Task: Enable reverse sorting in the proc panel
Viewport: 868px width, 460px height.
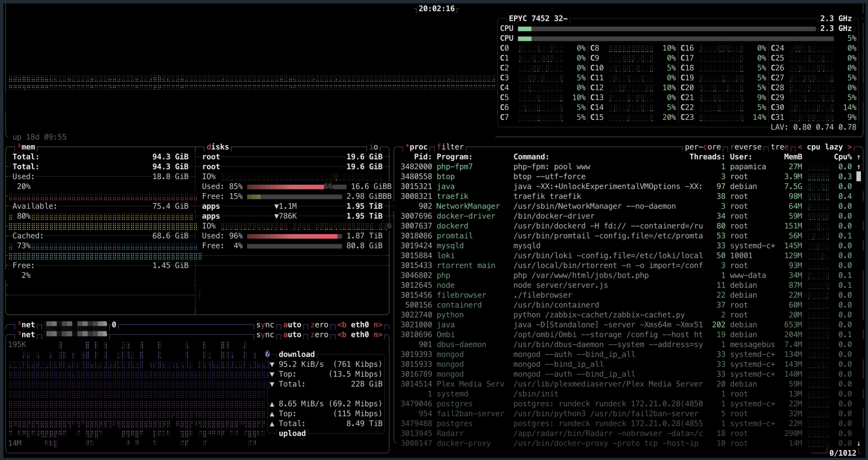Action: 747,147
